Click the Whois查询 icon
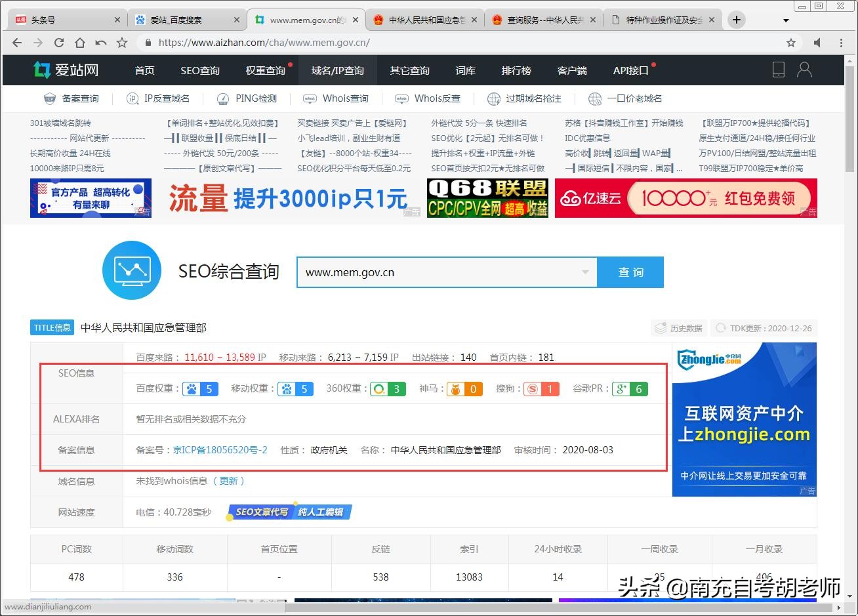The width and height of the screenshot is (858, 616). tap(310, 98)
